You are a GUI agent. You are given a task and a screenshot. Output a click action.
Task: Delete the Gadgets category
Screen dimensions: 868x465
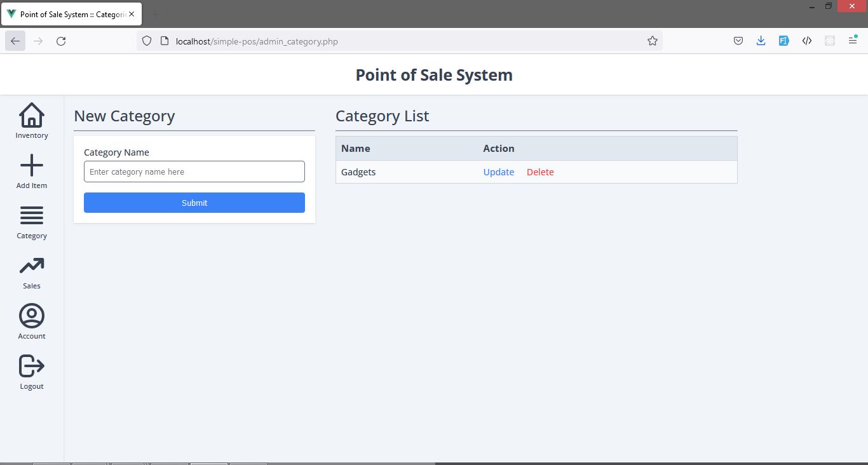pyautogui.click(x=540, y=172)
